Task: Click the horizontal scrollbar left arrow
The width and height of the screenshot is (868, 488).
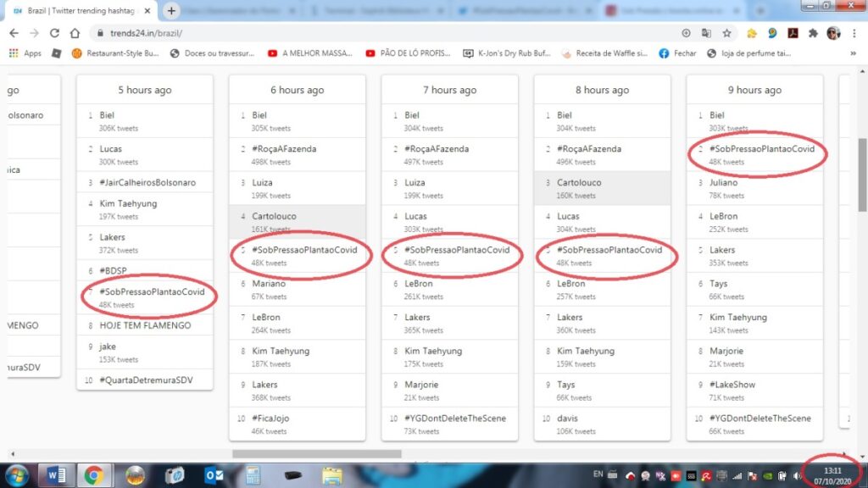Action: (13, 454)
